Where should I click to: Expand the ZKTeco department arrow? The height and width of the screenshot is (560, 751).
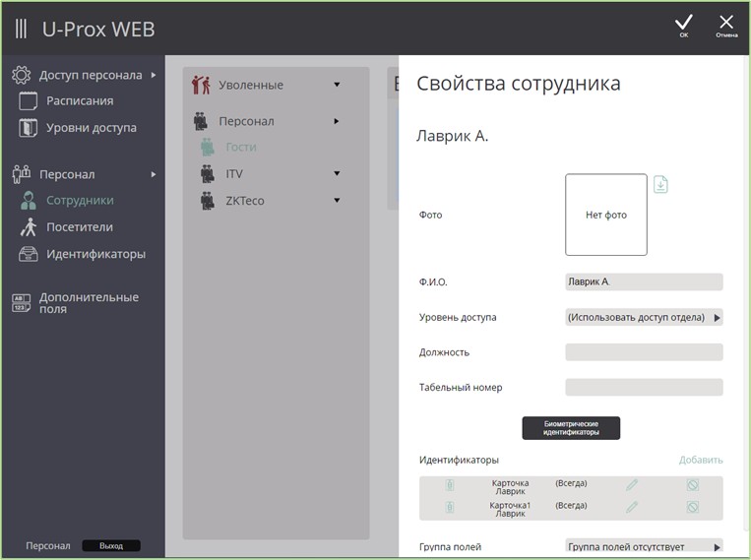pos(337,200)
